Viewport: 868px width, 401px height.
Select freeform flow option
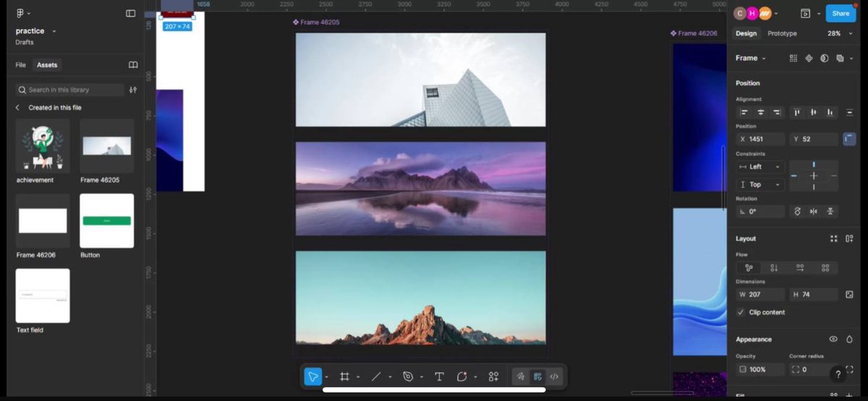[x=749, y=267]
